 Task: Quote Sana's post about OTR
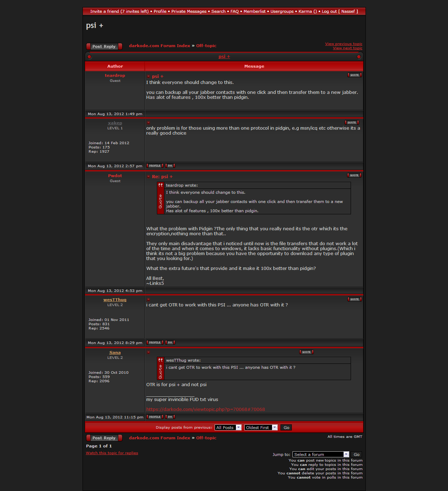pos(306,352)
